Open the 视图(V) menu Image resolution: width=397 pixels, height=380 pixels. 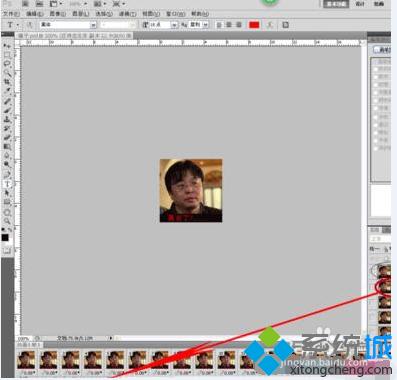(151, 14)
